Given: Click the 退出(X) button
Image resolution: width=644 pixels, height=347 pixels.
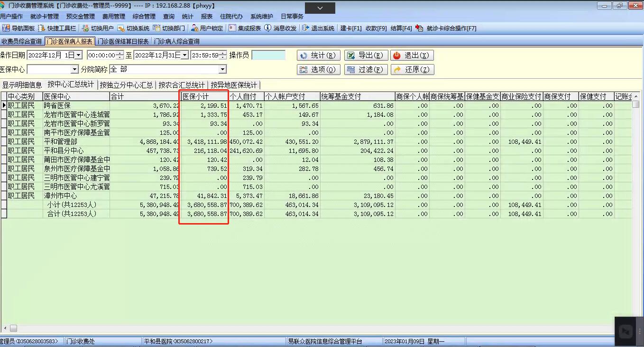Looking at the screenshot, I should point(413,56).
